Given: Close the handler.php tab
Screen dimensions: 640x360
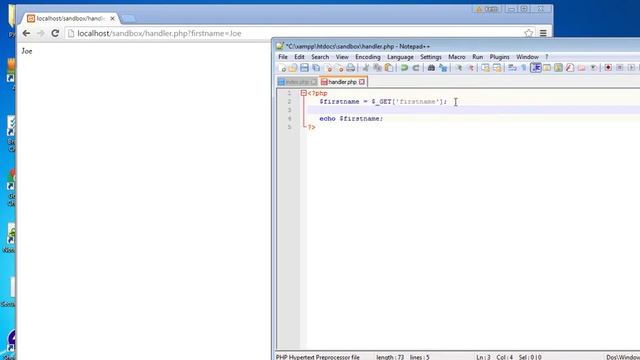Looking at the screenshot, I should (362, 82).
